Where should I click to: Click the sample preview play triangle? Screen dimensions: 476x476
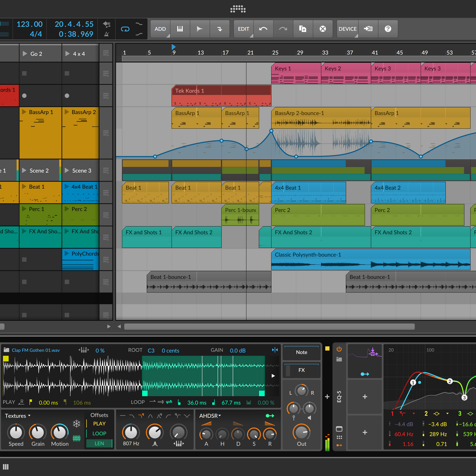click(x=273, y=376)
